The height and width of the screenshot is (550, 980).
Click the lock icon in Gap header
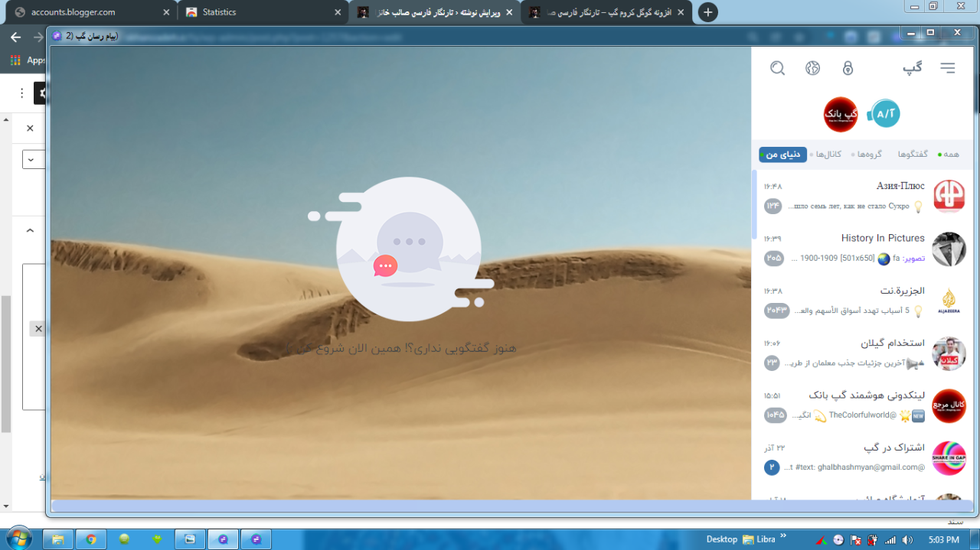(848, 68)
